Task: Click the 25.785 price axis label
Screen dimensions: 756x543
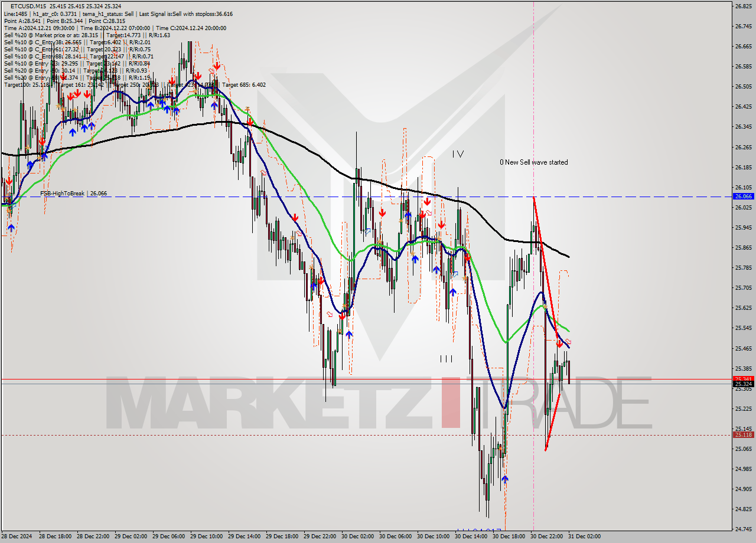Action: click(x=742, y=268)
